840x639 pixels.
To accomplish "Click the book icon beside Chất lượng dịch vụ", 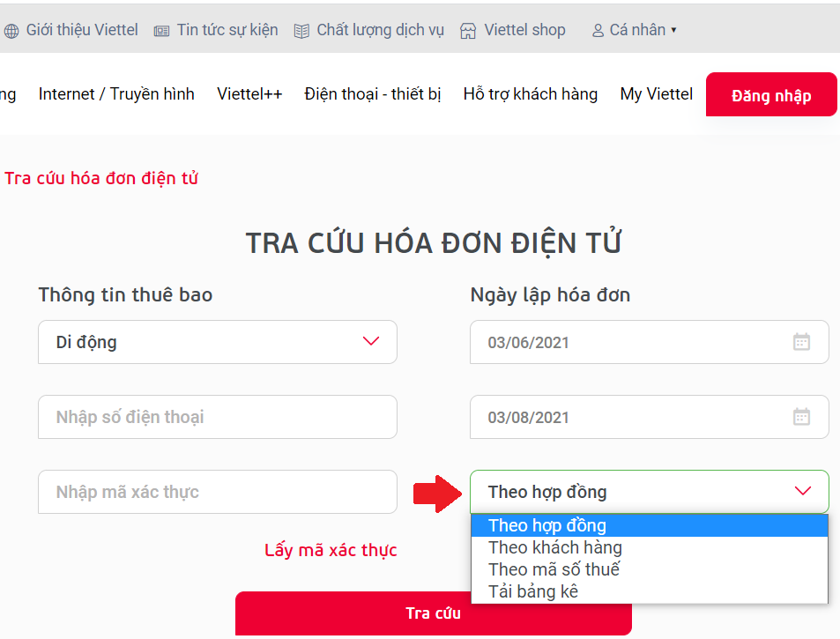I will click(x=301, y=29).
